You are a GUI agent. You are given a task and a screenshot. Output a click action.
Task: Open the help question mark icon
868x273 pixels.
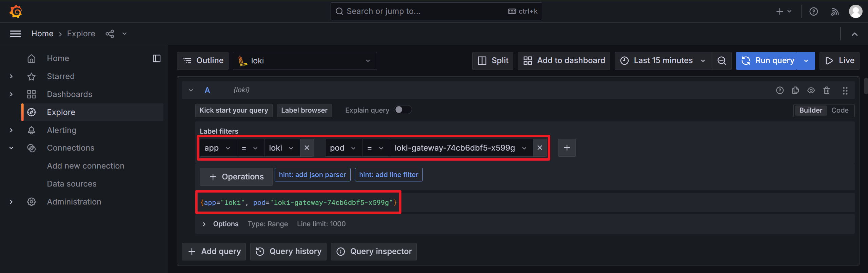[x=813, y=12]
